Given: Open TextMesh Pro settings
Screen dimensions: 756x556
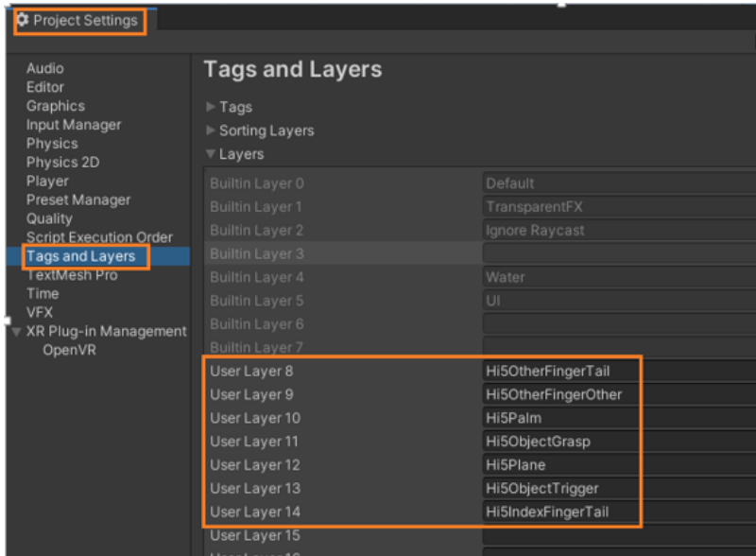Looking at the screenshot, I should point(72,275).
